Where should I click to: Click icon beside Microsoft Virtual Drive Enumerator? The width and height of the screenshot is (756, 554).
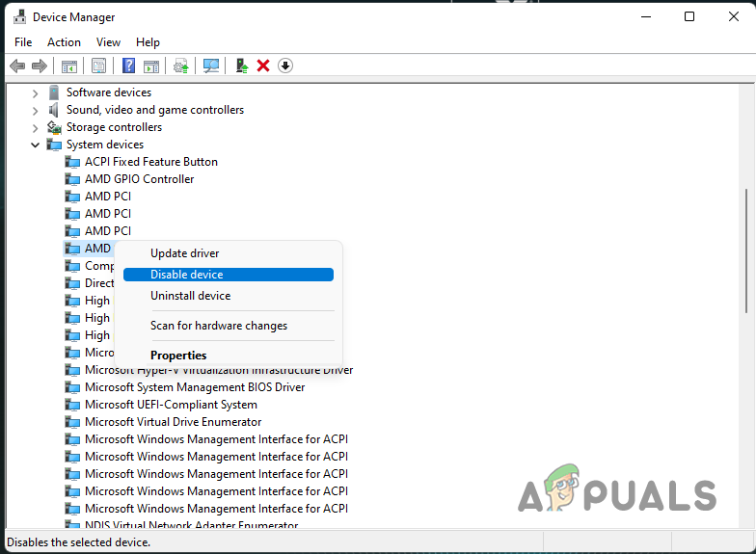pyautogui.click(x=72, y=422)
